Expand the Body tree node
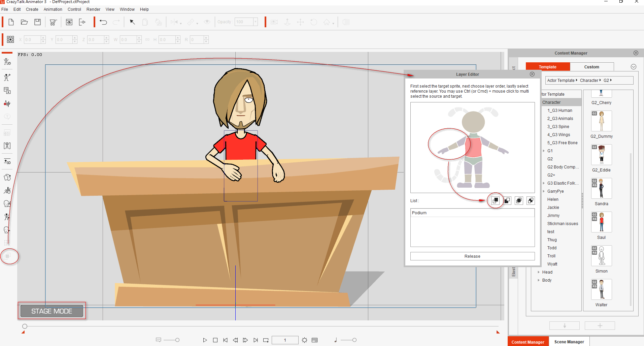This screenshot has height=346, width=644. pyautogui.click(x=539, y=280)
